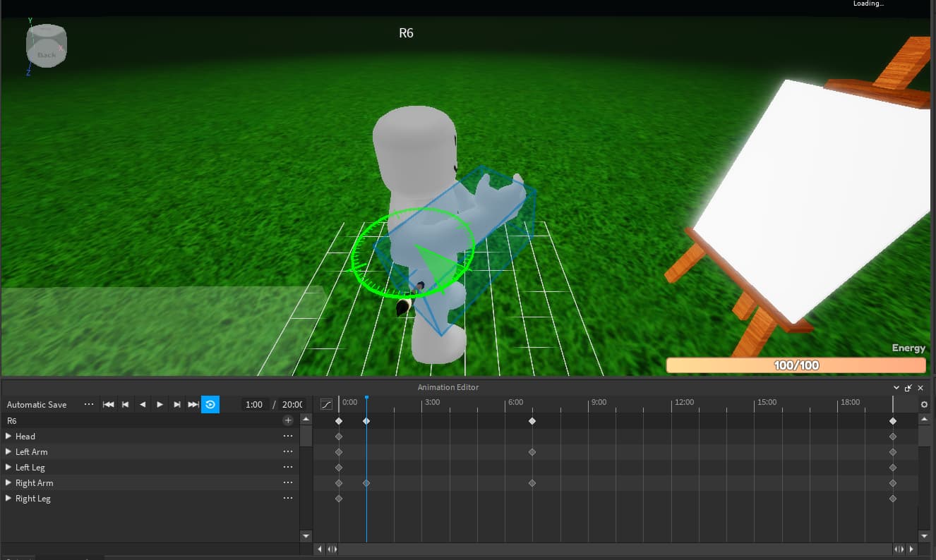Play the animation in reverse

coord(143,404)
